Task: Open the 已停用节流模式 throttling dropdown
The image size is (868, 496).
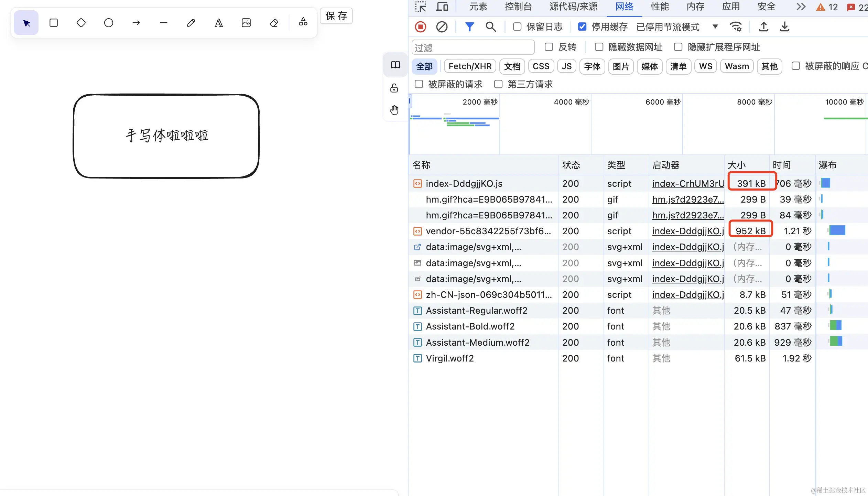Action: point(677,27)
